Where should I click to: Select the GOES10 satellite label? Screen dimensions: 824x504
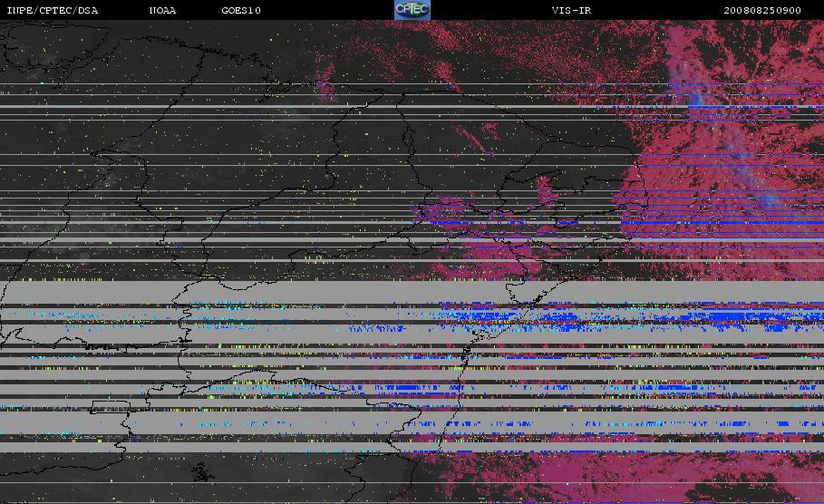pos(241,11)
